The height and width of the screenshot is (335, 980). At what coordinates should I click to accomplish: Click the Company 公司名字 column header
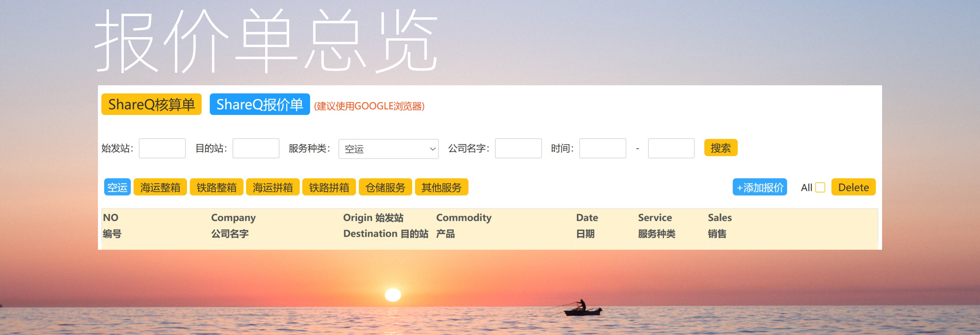pyautogui.click(x=233, y=225)
